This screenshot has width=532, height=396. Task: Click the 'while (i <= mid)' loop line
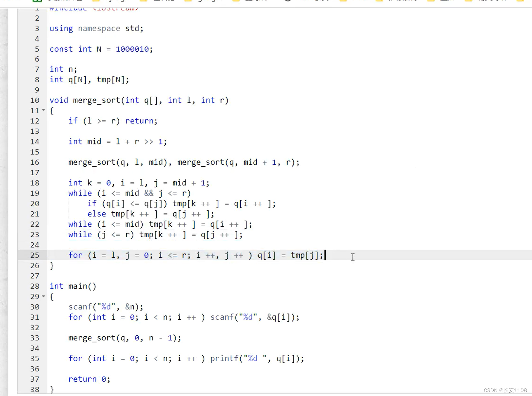point(160,224)
